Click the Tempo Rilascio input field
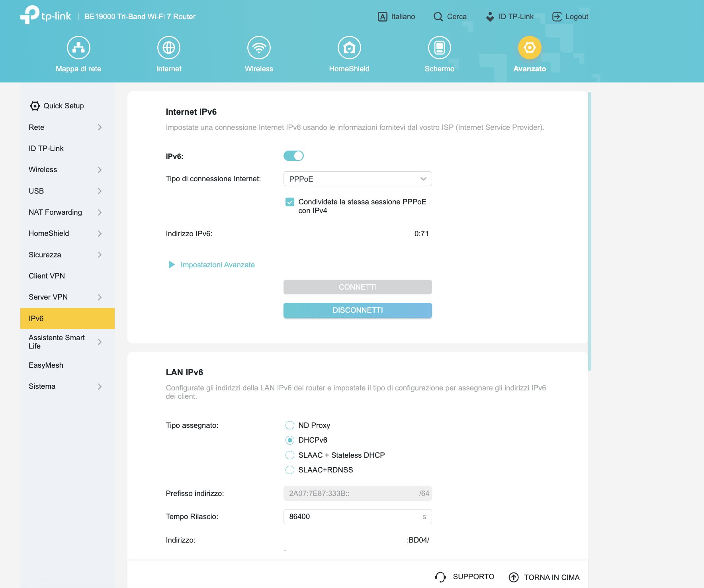The image size is (704, 588). point(352,517)
